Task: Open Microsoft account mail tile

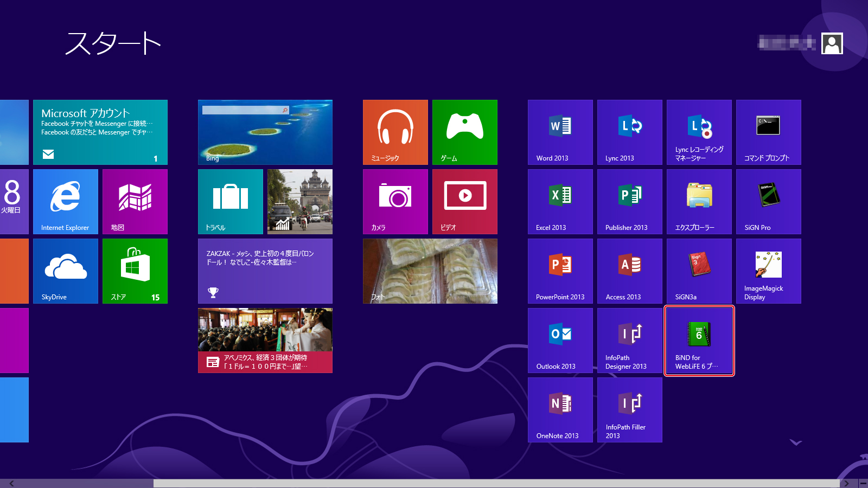Action: (x=100, y=132)
